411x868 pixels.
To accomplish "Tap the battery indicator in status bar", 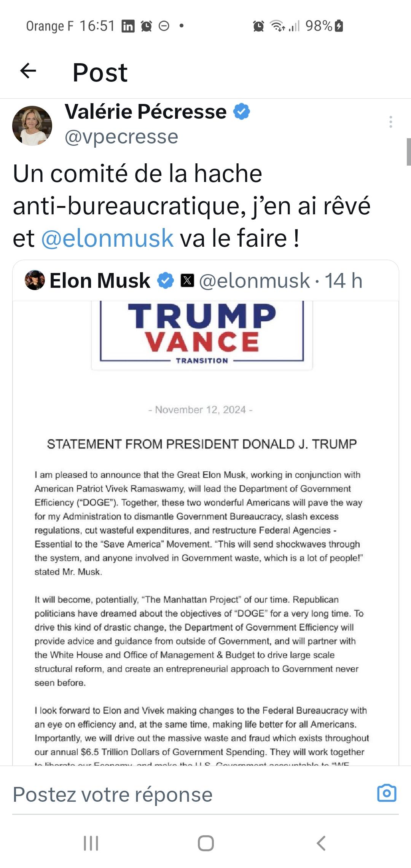I will (339, 26).
